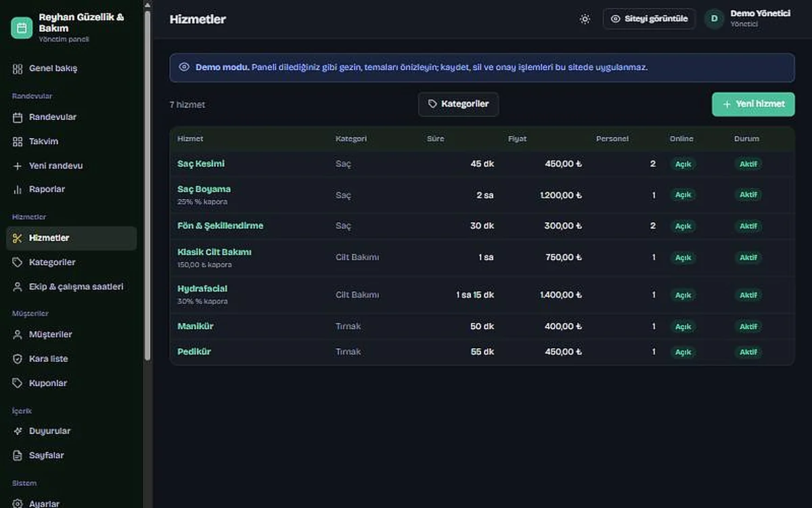Click the Süre column header
Image resolution: width=812 pixels, height=508 pixels.
click(x=436, y=139)
